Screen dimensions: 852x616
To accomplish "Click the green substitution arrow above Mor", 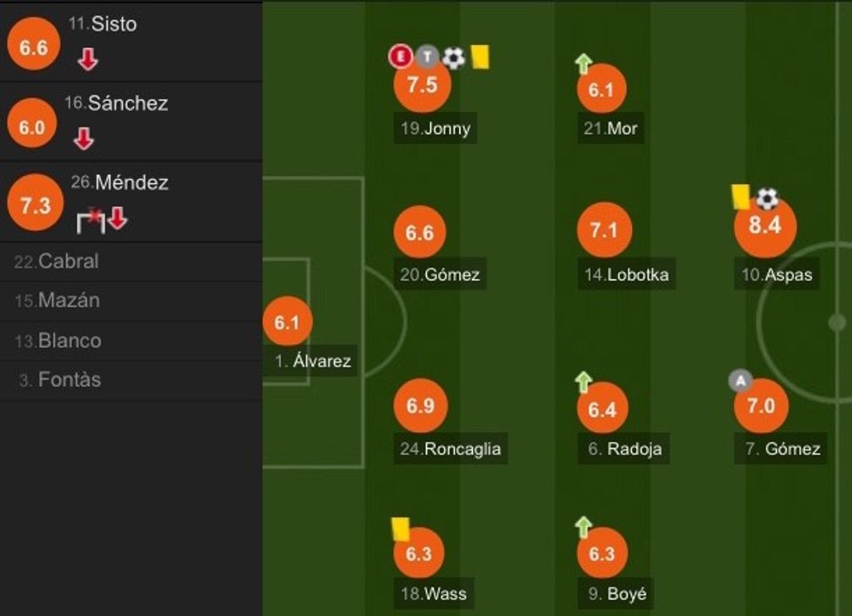I will [583, 63].
